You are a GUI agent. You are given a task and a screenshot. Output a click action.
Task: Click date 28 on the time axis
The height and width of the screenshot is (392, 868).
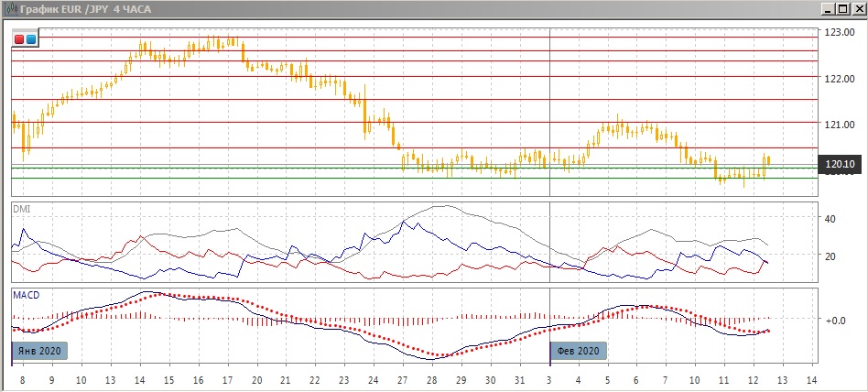(x=431, y=379)
